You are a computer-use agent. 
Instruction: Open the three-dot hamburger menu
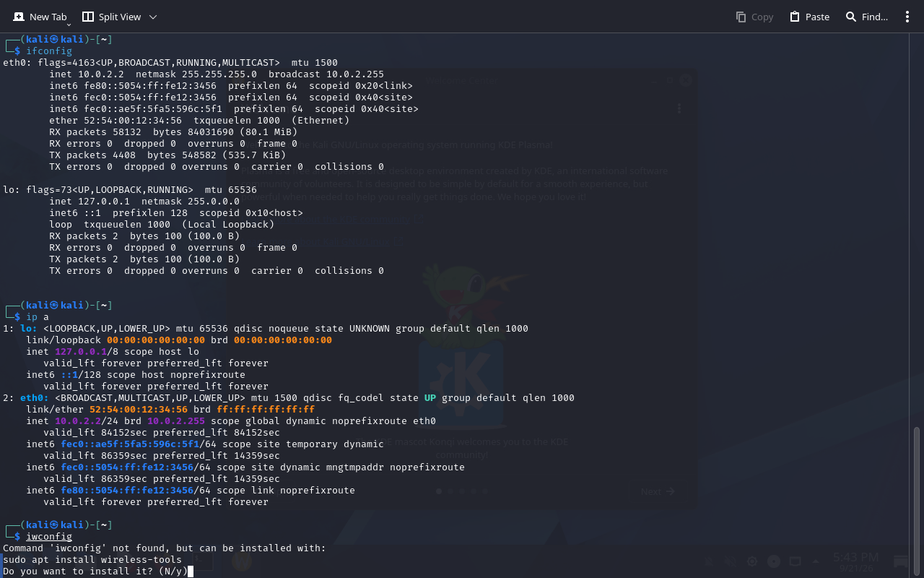pos(907,17)
